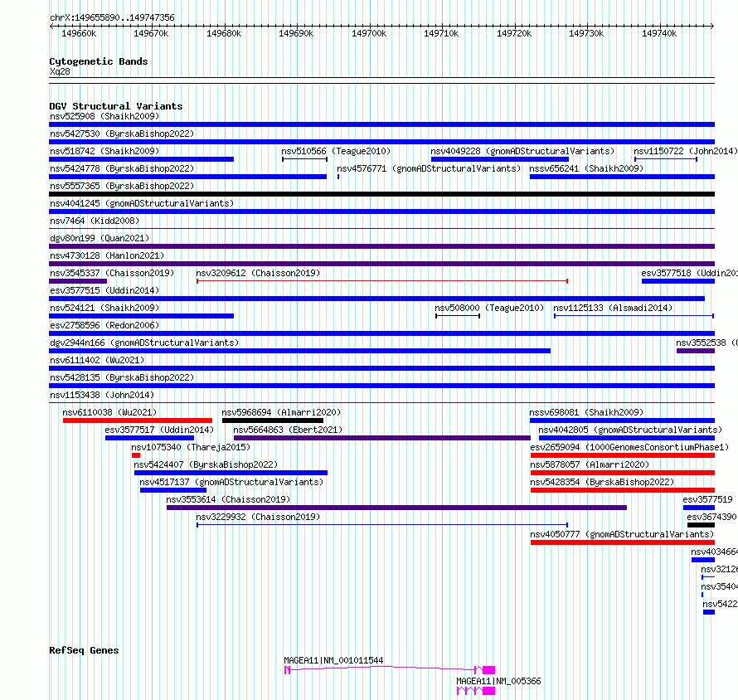Click the nsv5664863 (Ebert2021) label
The height and width of the screenshot is (700, 738).
[288, 430]
